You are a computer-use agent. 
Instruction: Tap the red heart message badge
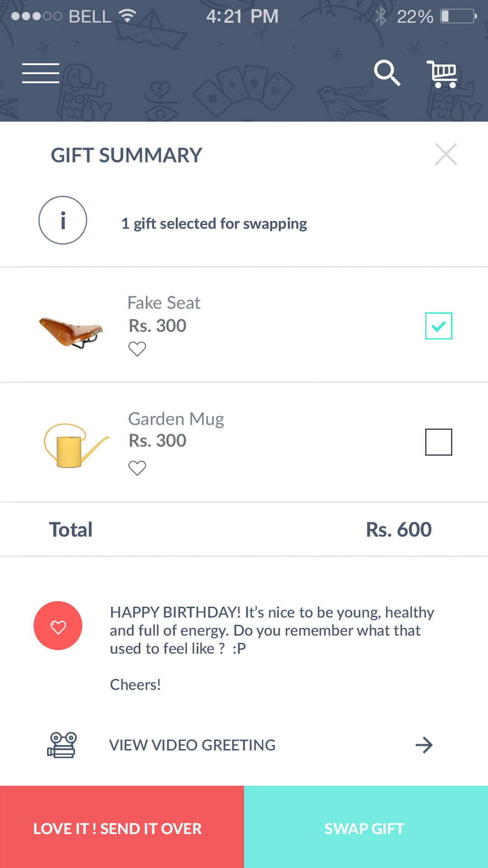click(x=58, y=626)
